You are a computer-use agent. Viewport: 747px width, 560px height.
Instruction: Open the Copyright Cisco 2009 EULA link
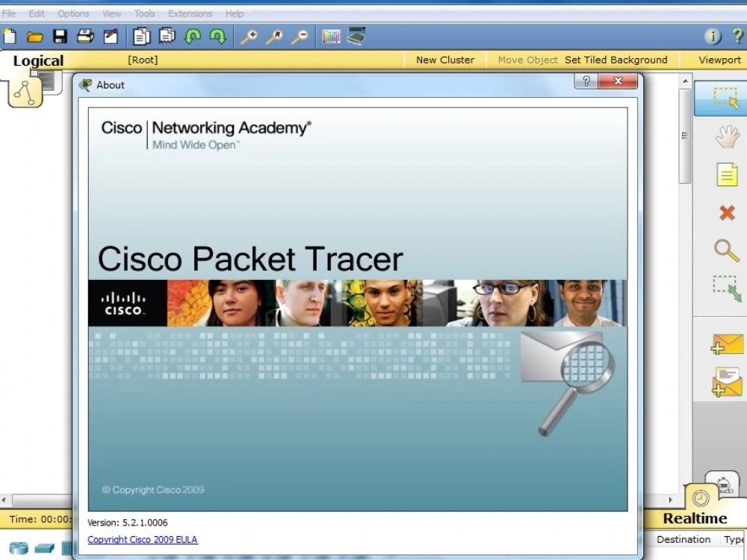(x=143, y=539)
